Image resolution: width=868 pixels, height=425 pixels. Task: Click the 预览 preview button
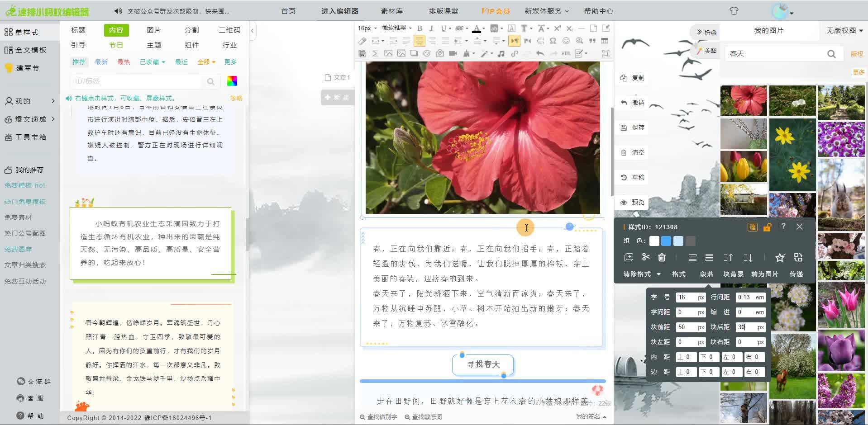click(x=633, y=203)
